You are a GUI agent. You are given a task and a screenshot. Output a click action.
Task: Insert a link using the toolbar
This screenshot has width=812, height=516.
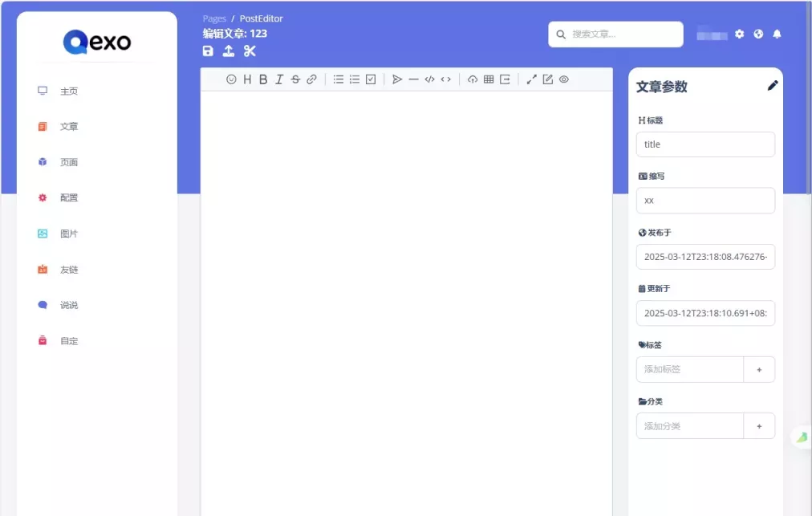(312, 79)
